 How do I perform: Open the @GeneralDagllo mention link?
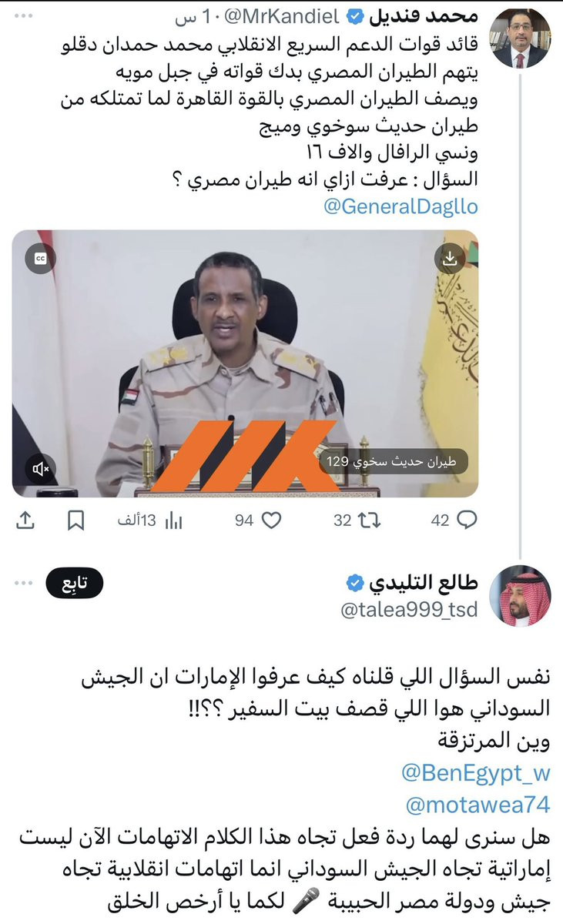point(401,207)
